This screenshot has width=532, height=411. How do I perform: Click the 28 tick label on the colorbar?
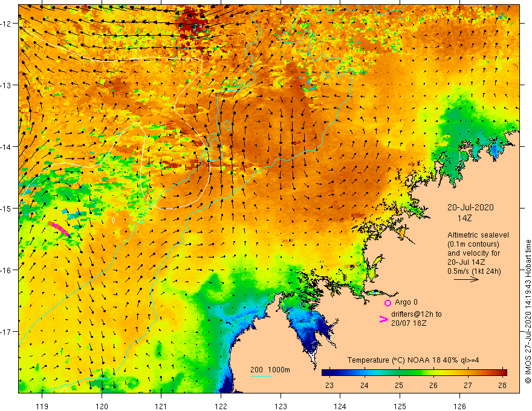tap(502, 386)
